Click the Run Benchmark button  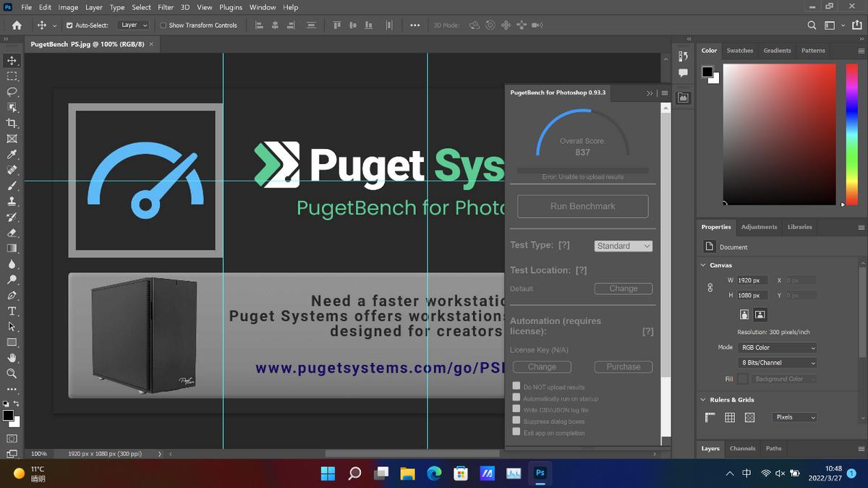[x=582, y=206]
